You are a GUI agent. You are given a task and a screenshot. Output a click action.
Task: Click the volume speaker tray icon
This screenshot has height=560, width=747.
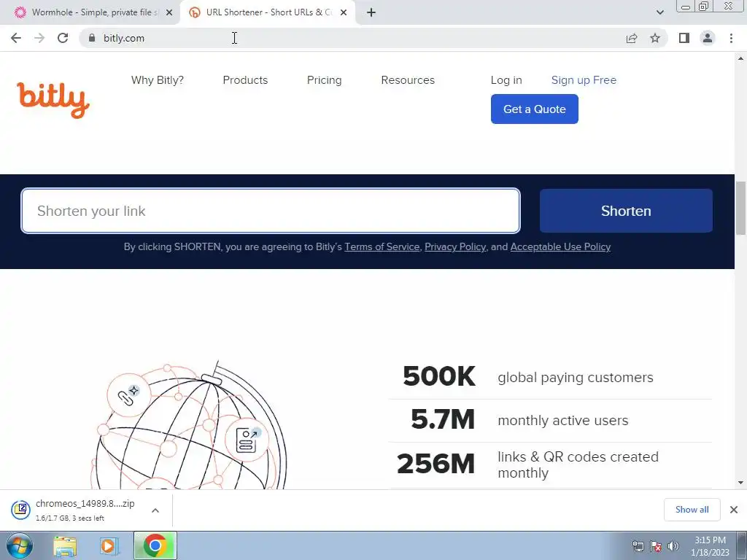pyautogui.click(x=673, y=546)
